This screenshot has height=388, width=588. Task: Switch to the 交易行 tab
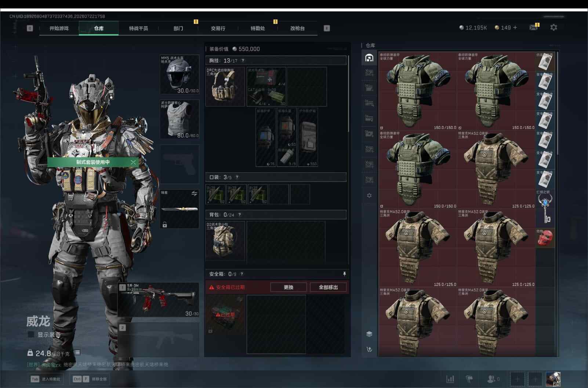click(x=218, y=28)
